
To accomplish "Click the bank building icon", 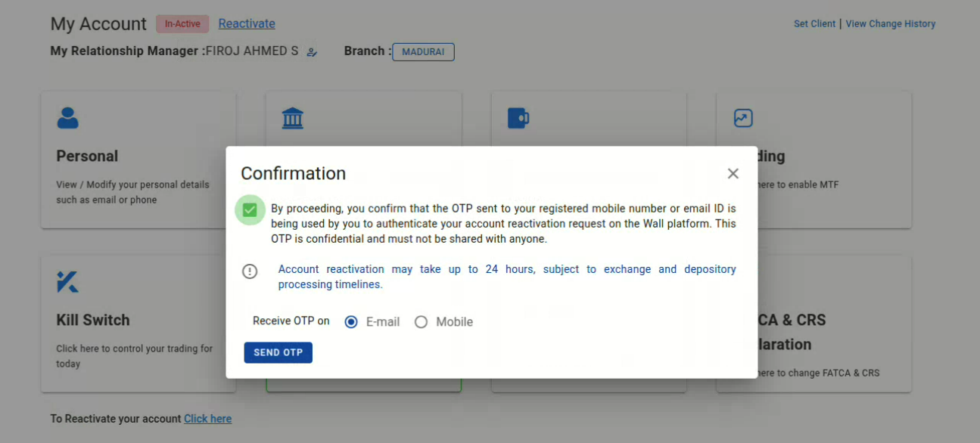I will [x=292, y=118].
